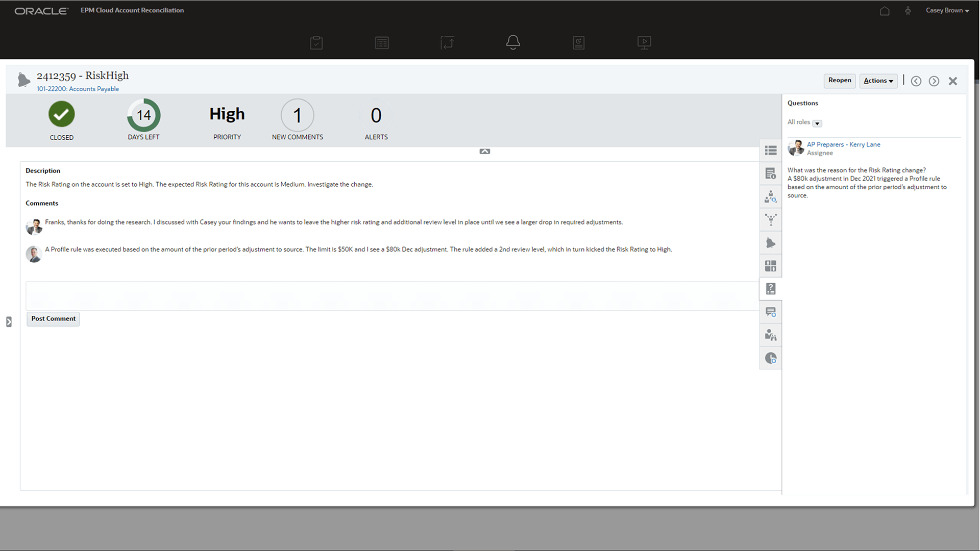980x551 pixels.
Task: Open the Attributes grid side tab
Action: tap(771, 266)
